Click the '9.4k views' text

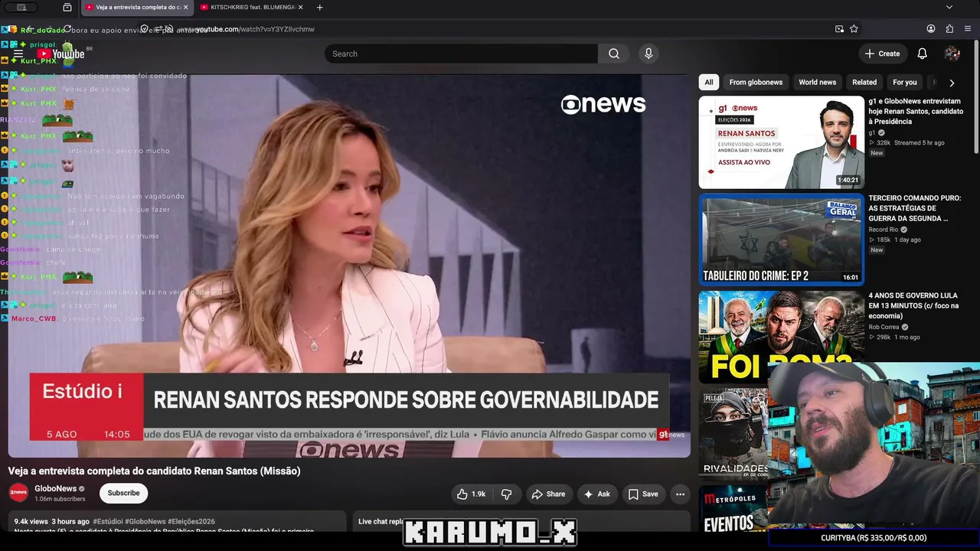31,522
